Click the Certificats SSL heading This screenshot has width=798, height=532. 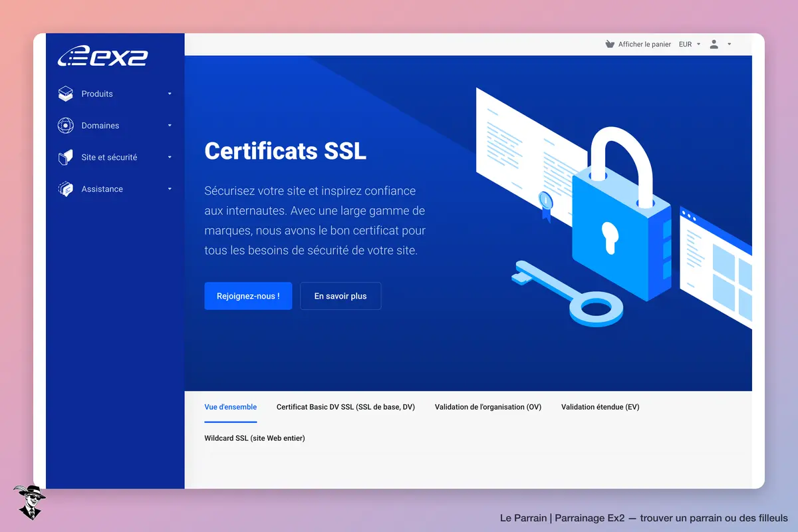point(285,151)
